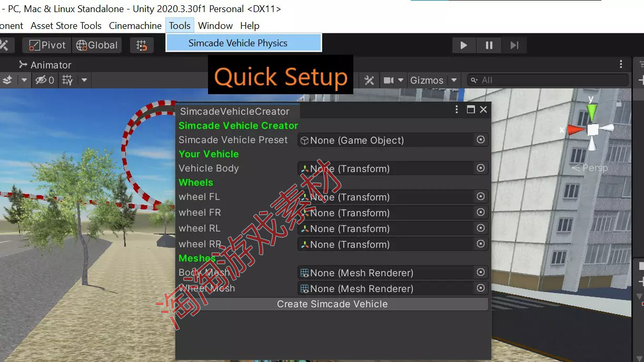644x362 pixels.
Task: Toggle Persp projection label
Action: coord(589,168)
